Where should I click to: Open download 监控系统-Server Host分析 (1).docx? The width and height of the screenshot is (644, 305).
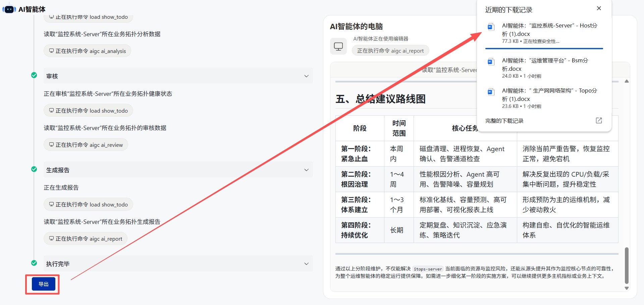[x=549, y=29]
